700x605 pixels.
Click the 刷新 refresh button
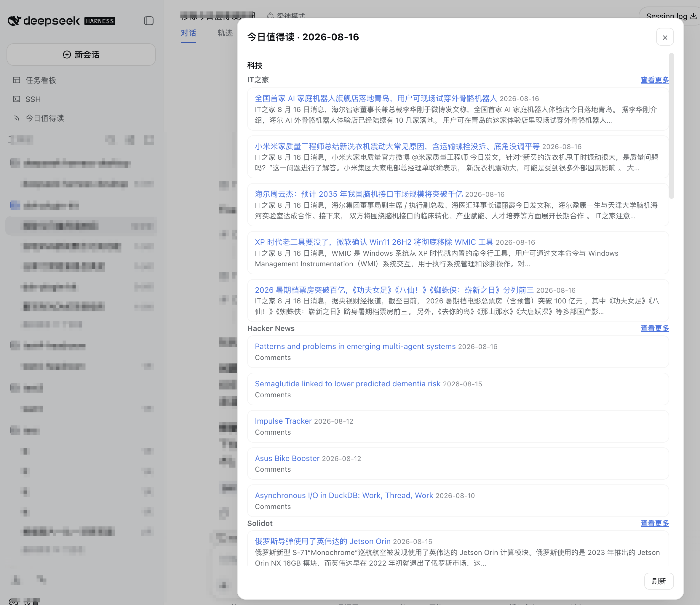[659, 581]
